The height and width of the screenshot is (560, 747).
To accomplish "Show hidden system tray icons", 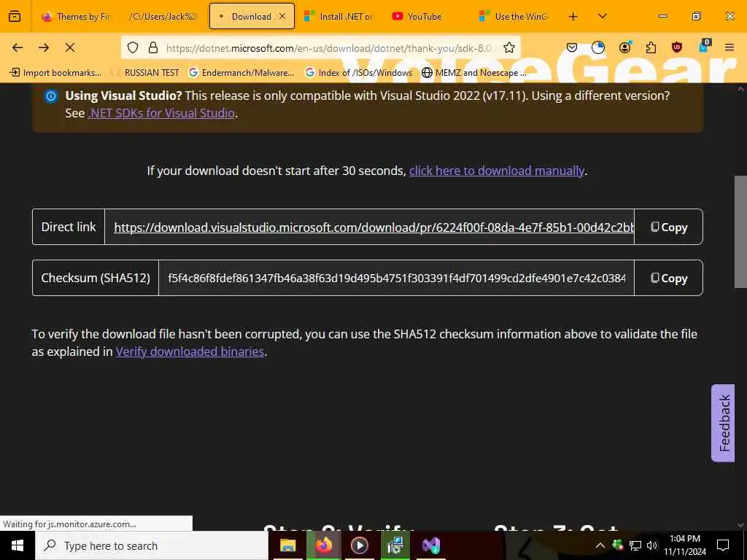I will click(x=600, y=545).
